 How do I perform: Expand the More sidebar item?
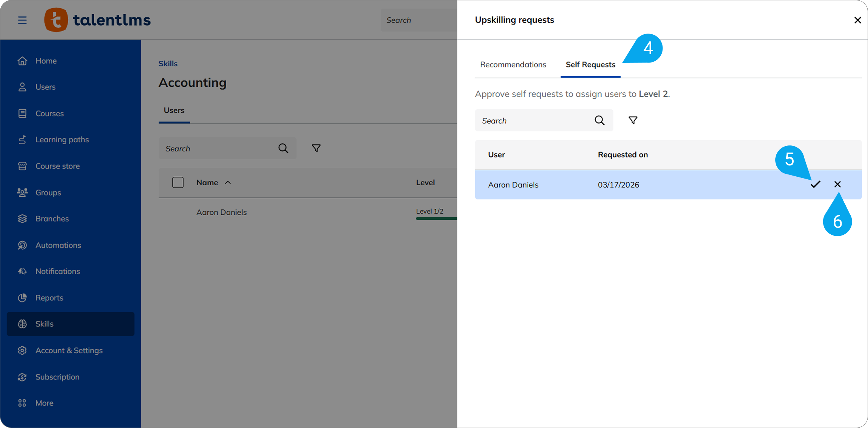(44, 403)
